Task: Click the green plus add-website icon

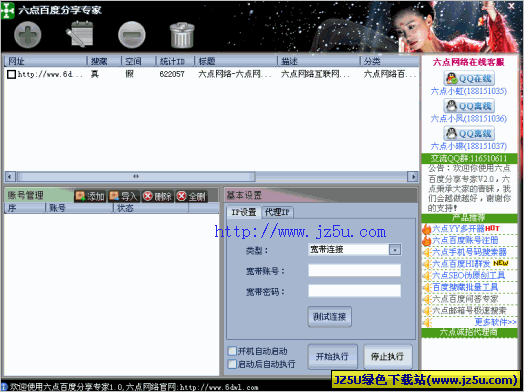Action: point(28,34)
